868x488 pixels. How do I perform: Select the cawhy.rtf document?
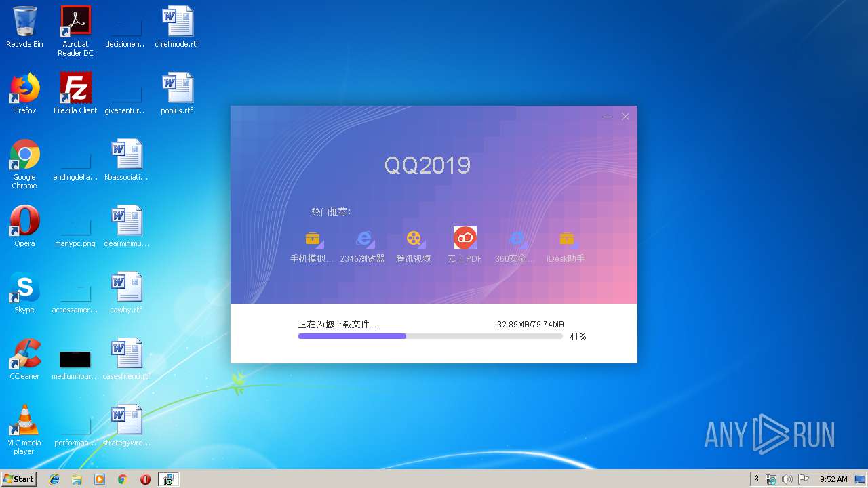click(x=126, y=293)
